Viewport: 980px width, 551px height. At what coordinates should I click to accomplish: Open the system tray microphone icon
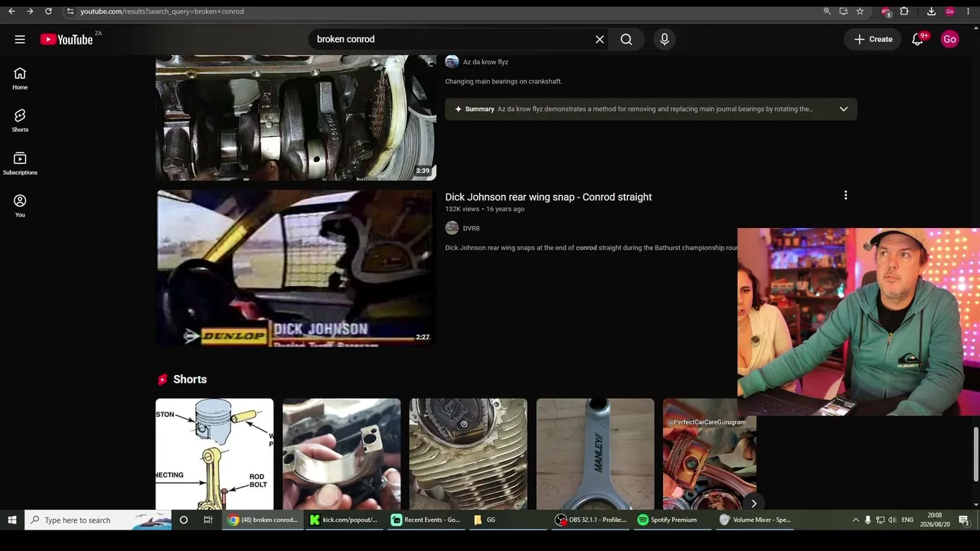pyautogui.click(x=867, y=520)
